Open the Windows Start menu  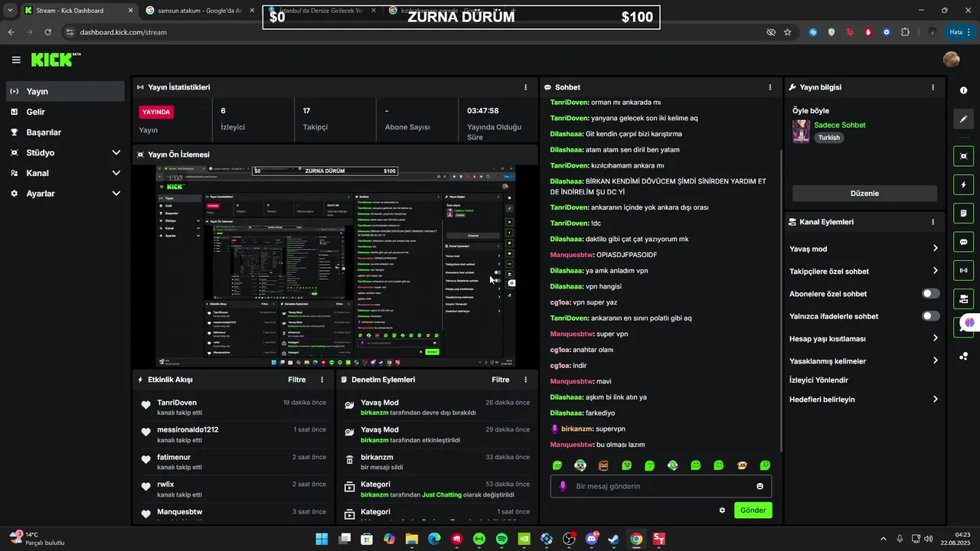[322, 539]
